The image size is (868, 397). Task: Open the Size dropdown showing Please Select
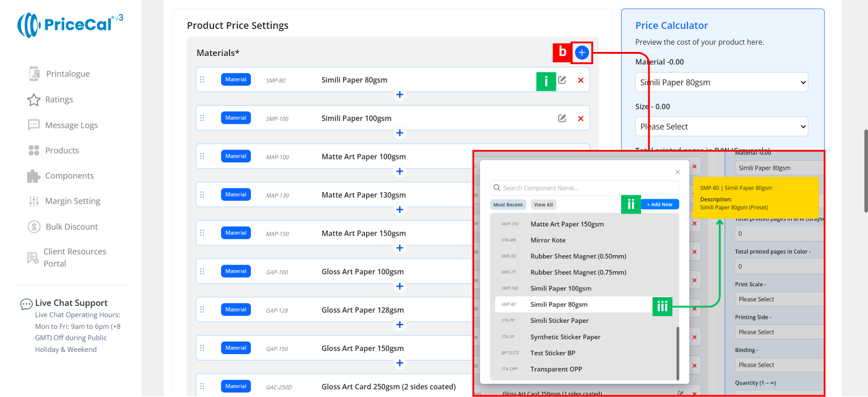tap(722, 127)
